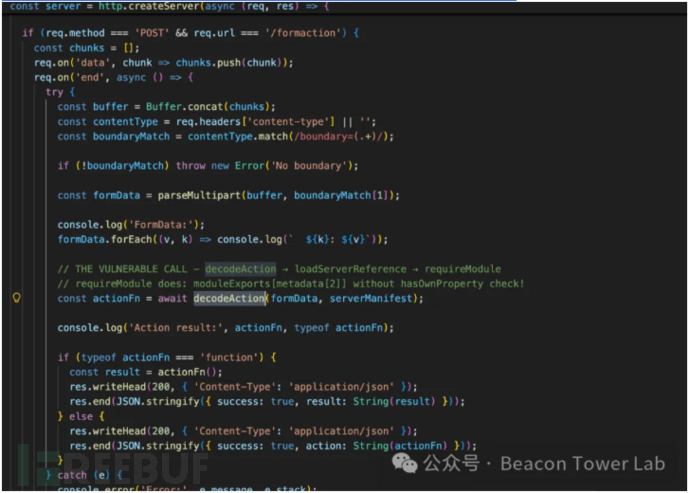Click the 'try {' keyword line
The width and height of the screenshot is (690, 493).
click(60, 92)
